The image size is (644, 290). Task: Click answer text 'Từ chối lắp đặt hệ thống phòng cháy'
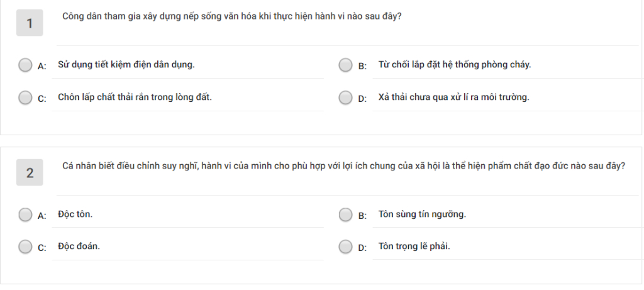pyautogui.click(x=455, y=65)
